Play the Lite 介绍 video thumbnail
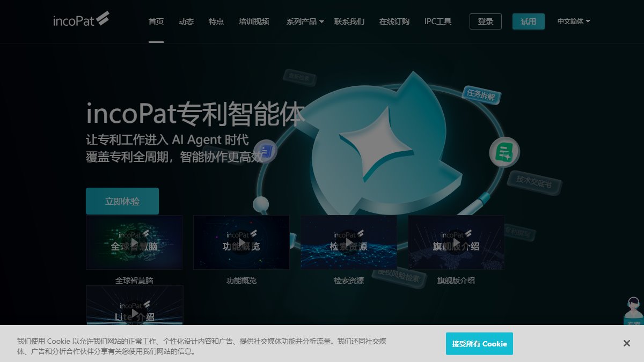644x362 pixels. coord(135,305)
